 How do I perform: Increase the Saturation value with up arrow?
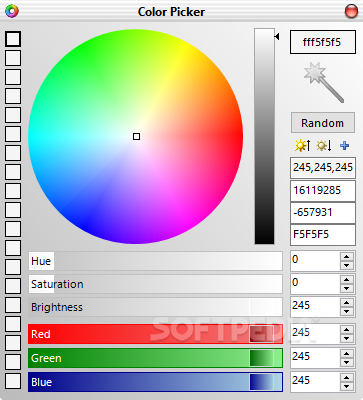point(347,280)
